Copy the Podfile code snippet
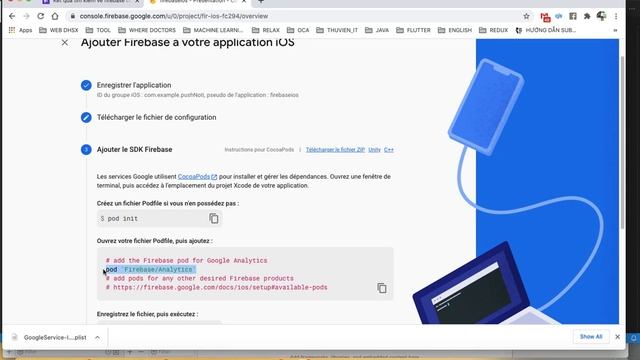Screen dimensions: 640x360 (x=382, y=288)
